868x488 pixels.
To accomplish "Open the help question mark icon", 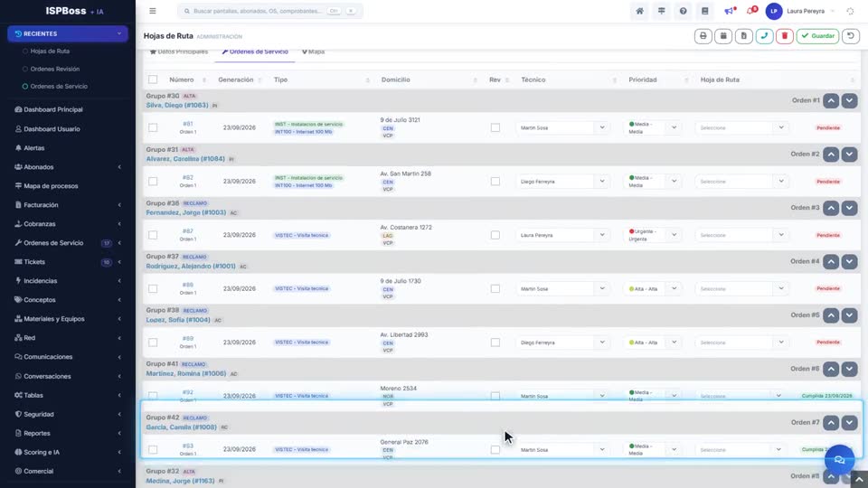I will pyautogui.click(x=684, y=11).
